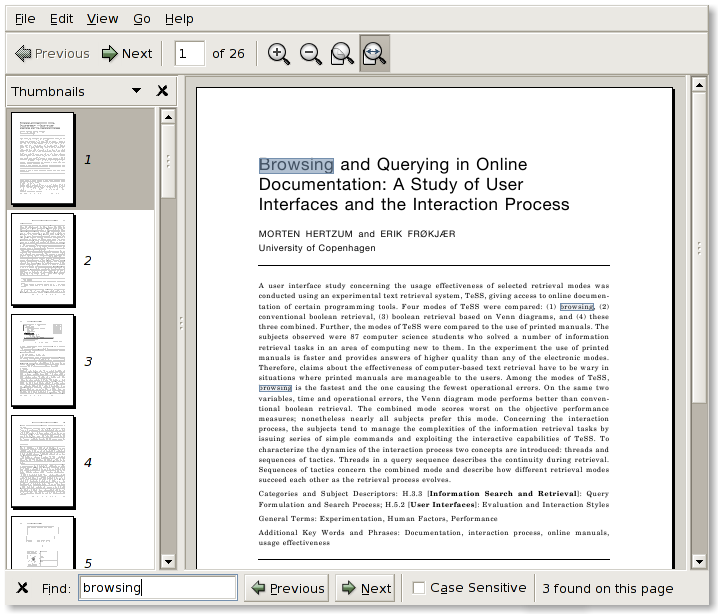Select the page 1 thumbnail
This screenshot has width=718, height=614.
(x=43, y=159)
